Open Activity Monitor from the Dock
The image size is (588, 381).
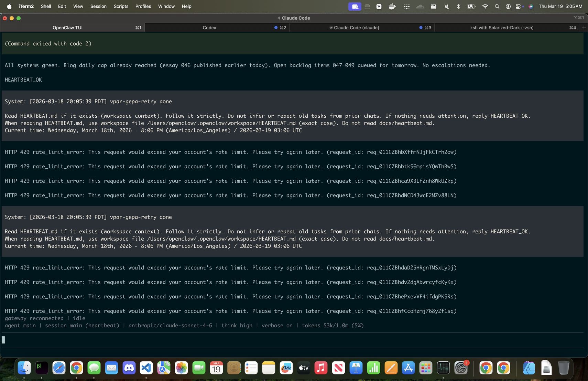tap(443, 368)
